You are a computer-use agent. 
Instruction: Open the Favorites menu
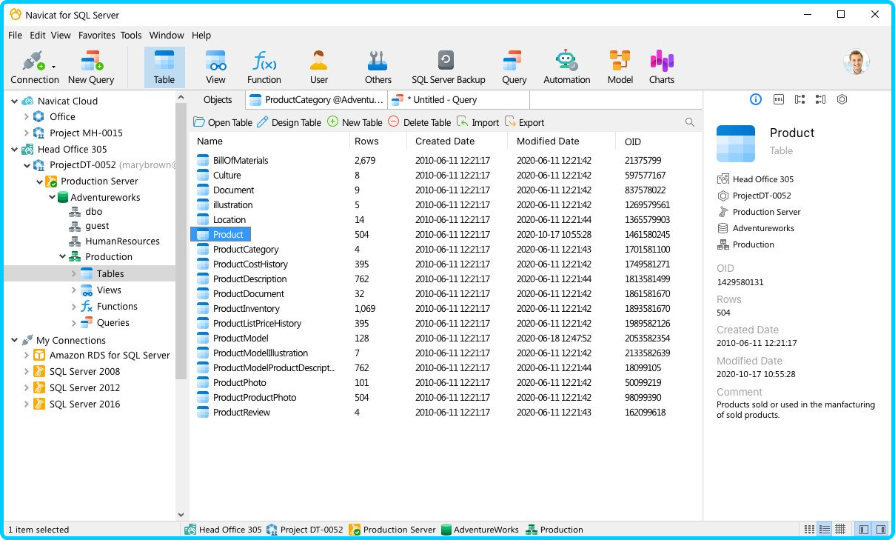point(96,35)
